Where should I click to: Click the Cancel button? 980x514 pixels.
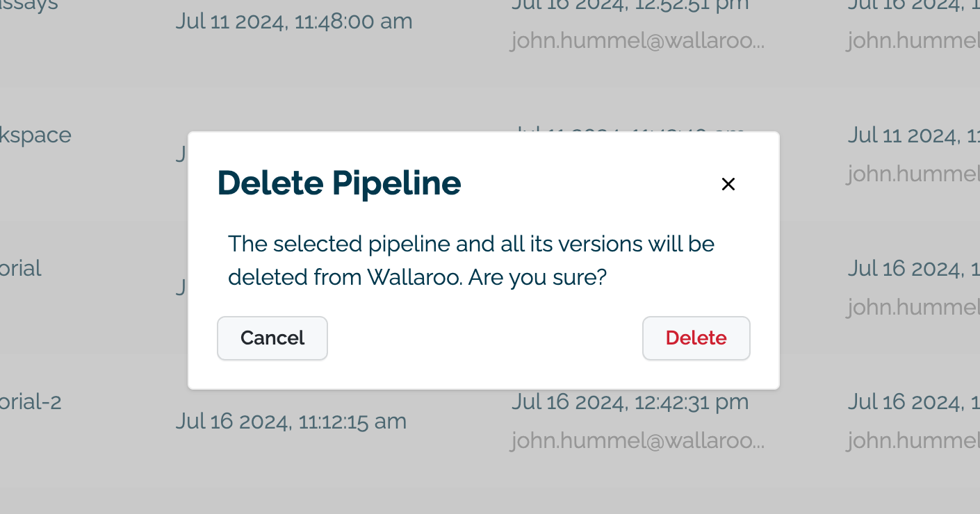click(272, 338)
